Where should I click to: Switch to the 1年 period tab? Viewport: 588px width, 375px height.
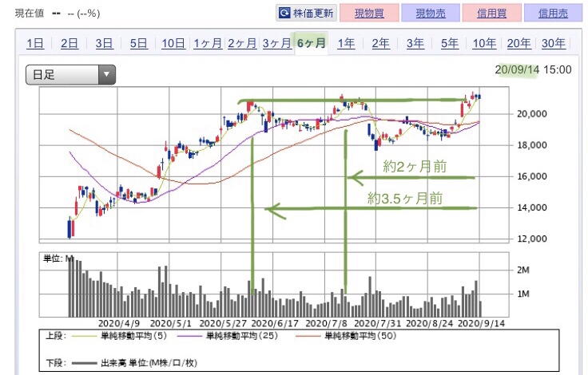[346, 44]
